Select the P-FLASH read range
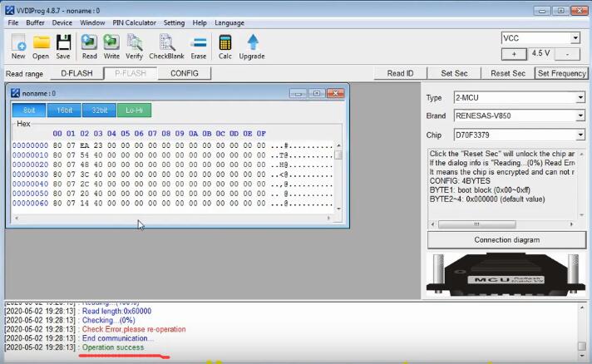The width and height of the screenshot is (592, 364). point(131,73)
